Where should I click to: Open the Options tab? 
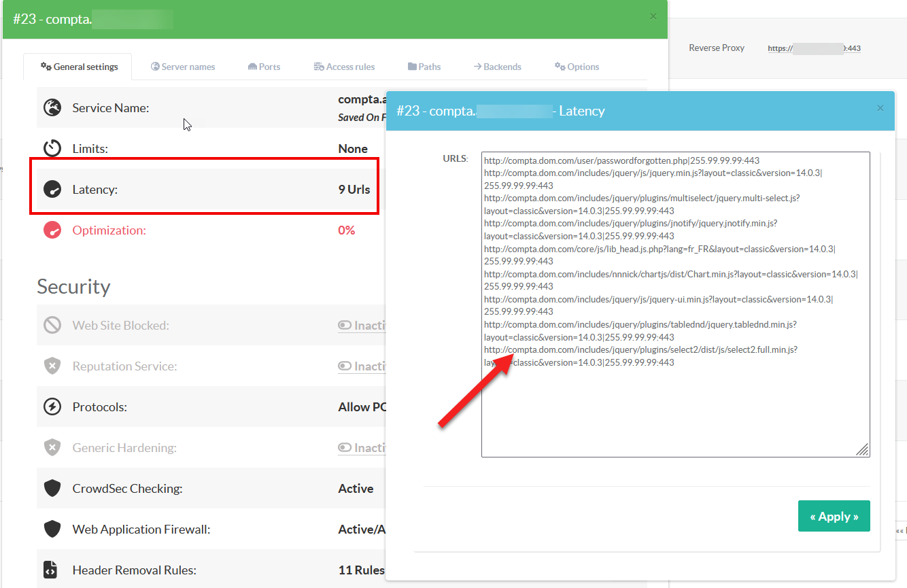click(x=577, y=67)
